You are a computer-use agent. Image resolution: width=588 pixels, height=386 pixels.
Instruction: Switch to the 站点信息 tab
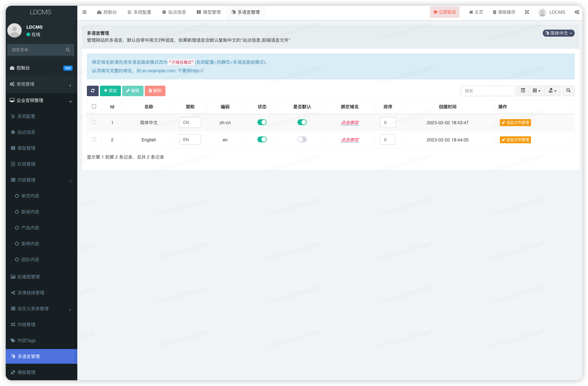pyautogui.click(x=174, y=12)
